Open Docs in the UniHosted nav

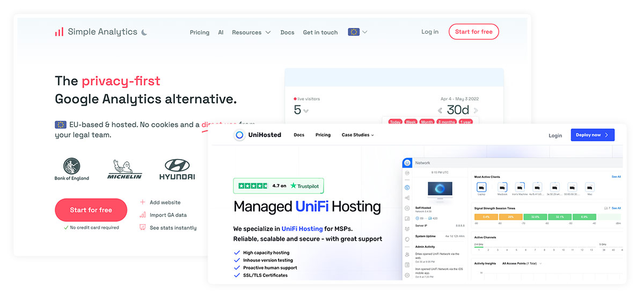coord(299,135)
